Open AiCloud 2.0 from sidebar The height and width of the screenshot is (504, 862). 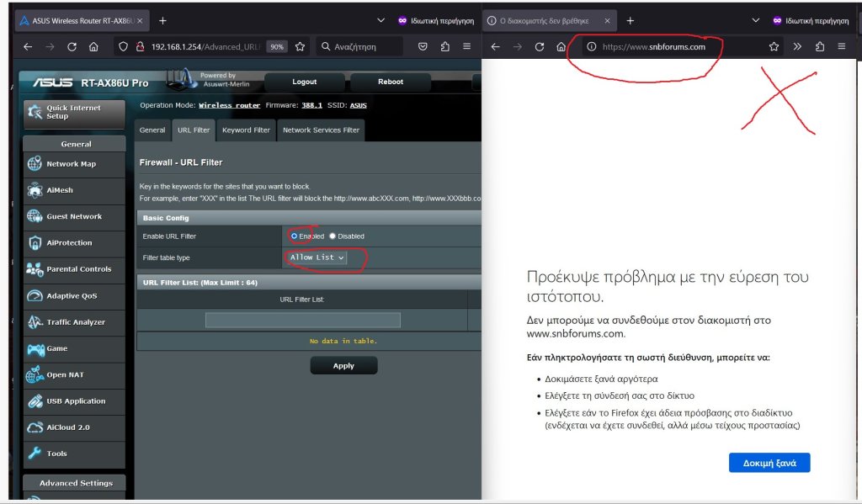tap(74, 427)
